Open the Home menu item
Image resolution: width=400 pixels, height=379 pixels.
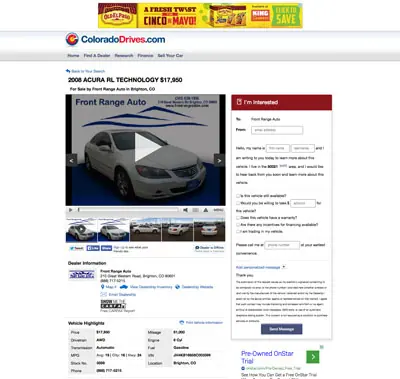tap(73, 56)
